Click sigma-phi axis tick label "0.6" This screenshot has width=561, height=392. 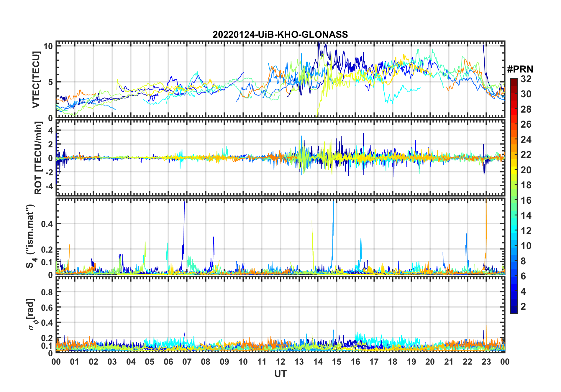click(47, 307)
